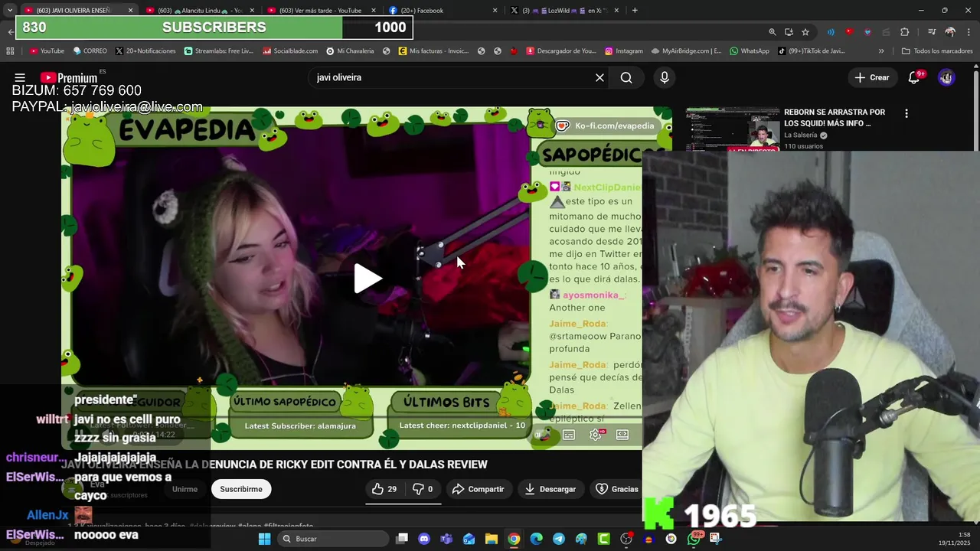Open File Explorer from the taskbar
Viewport: 980px width, 551px height.
point(492,539)
